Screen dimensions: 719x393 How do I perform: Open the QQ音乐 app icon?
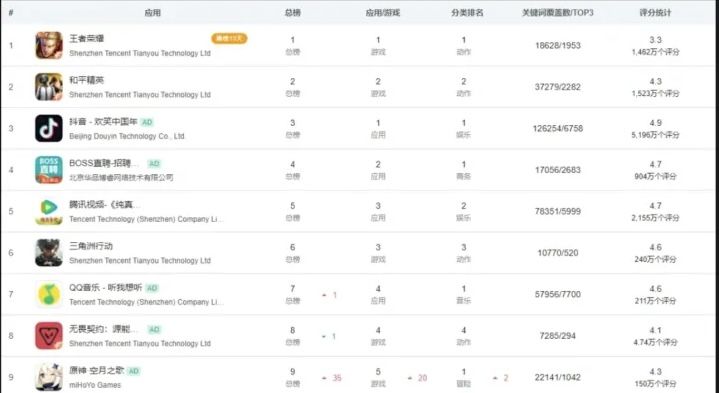tap(49, 294)
